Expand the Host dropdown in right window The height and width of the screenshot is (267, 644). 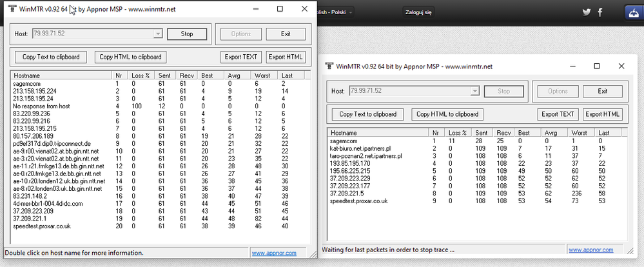click(x=474, y=92)
